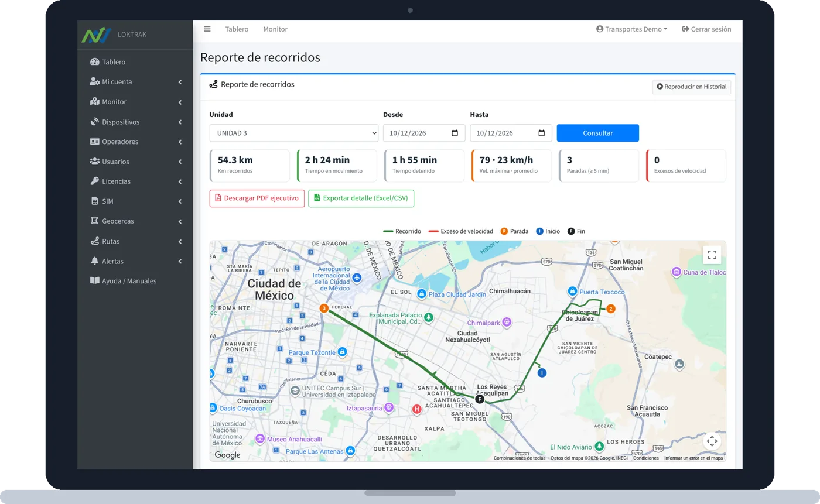The width and height of the screenshot is (820, 504).
Task: Click the Excesos de velocidad card
Action: click(686, 166)
